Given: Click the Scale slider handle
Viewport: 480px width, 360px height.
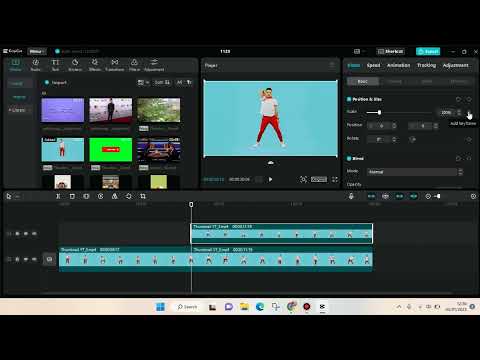Looking at the screenshot, I should point(379,112).
